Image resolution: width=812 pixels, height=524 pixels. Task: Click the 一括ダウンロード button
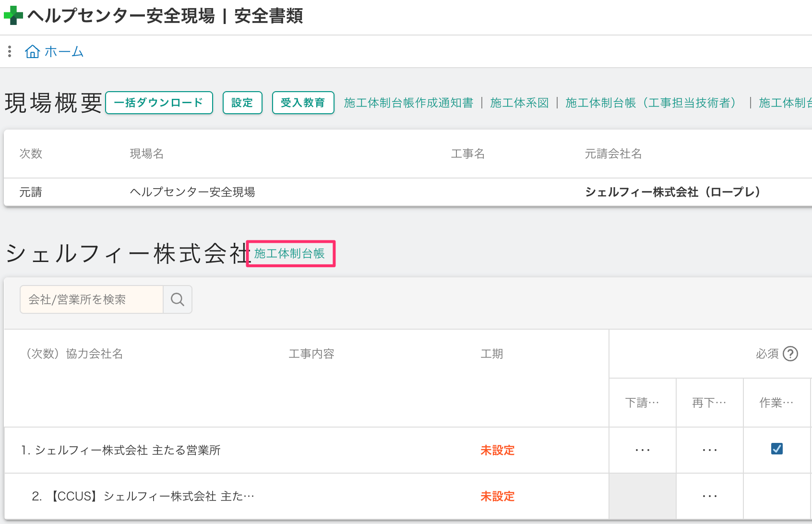click(x=159, y=103)
